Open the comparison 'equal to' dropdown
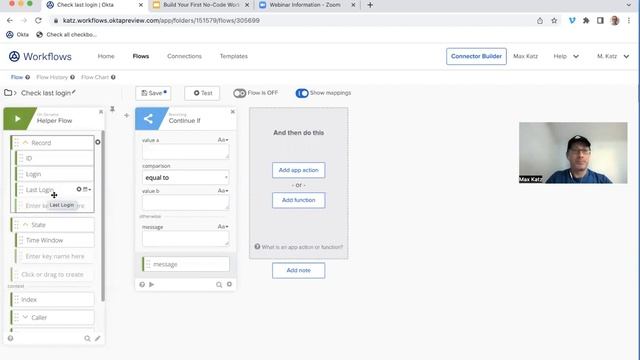 click(x=186, y=178)
